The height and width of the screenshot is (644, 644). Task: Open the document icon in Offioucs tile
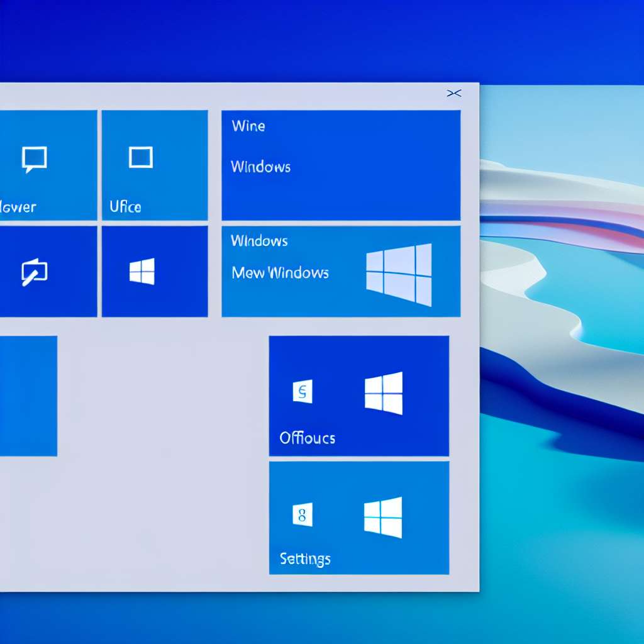coord(303,391)
